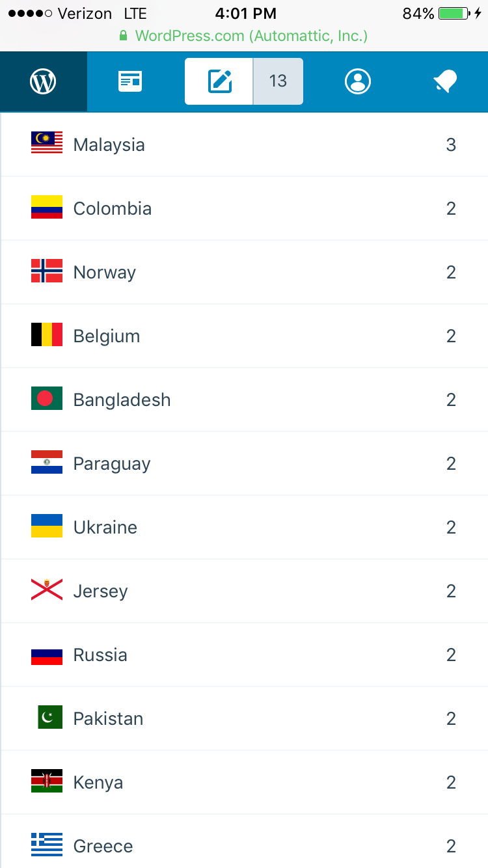Select the Belgium country label
Image resolution: width=488 pixels, height=868 pixels.
pyautogui.click(x=107, y=336)
